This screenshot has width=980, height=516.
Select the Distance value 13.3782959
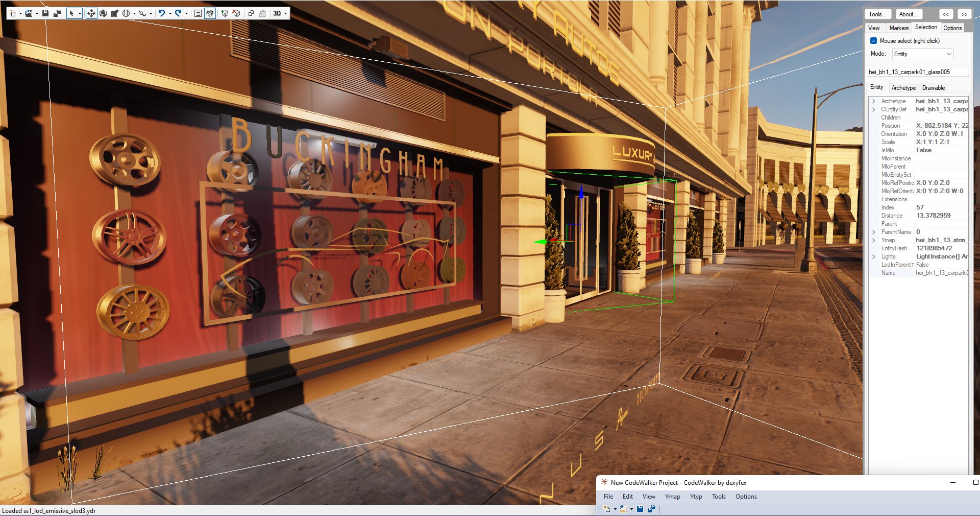(x=933, y=216)
